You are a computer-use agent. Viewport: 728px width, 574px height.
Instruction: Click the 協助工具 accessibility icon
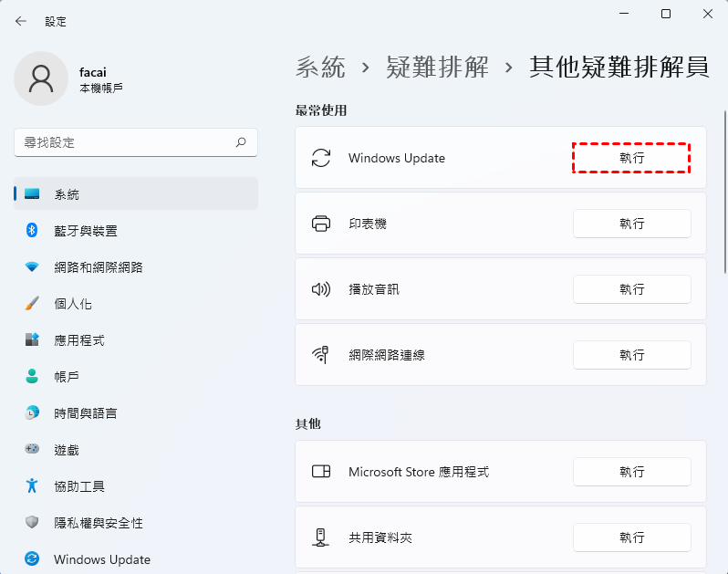[x=33, y=486]
